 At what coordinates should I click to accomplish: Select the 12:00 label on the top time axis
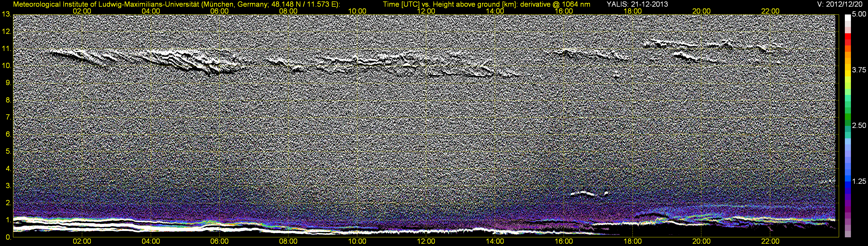426,11
